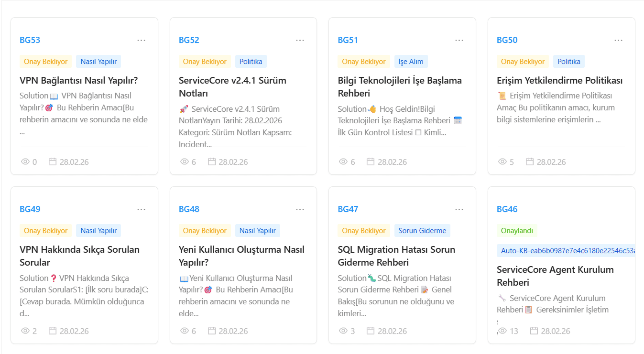644x354 pixels.
Task: Open article ID link BG46
Action: point(507,209)
